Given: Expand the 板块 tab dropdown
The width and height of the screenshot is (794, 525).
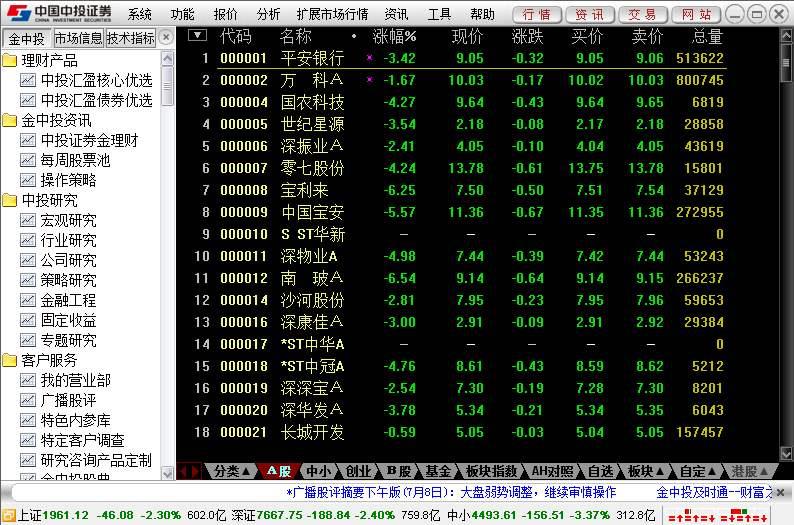Looking at the screenshot, I should (660, 472).
